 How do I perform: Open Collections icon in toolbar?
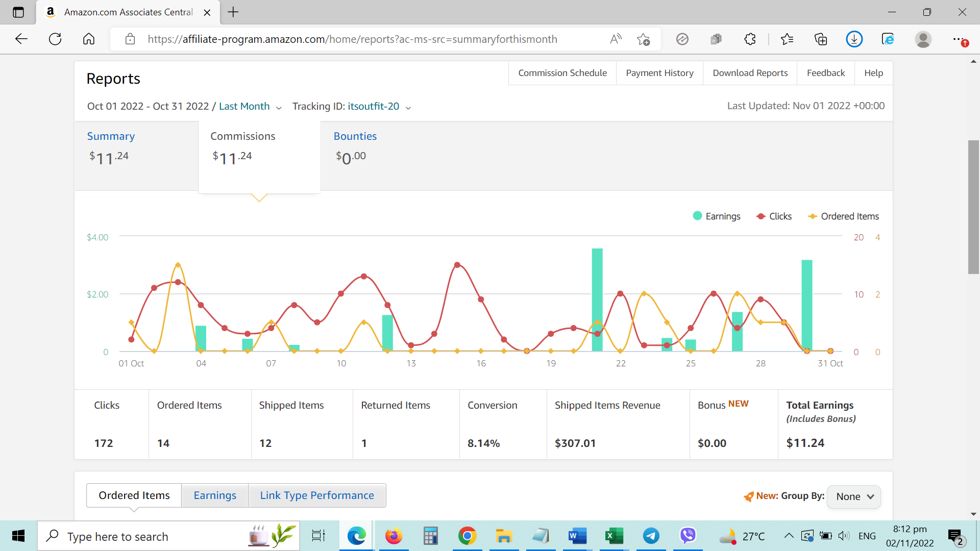coord(821,39)
